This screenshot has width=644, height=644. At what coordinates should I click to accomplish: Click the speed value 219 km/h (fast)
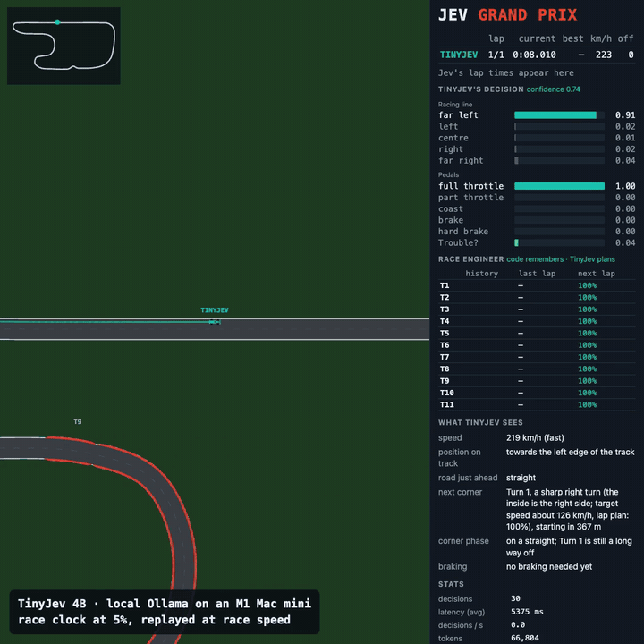535,437
